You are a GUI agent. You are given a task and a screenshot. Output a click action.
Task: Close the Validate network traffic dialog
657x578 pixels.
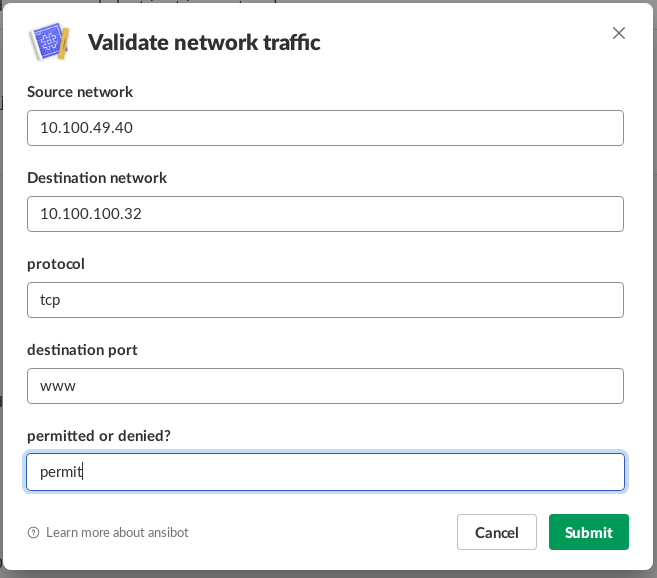[x=619, y=33]
